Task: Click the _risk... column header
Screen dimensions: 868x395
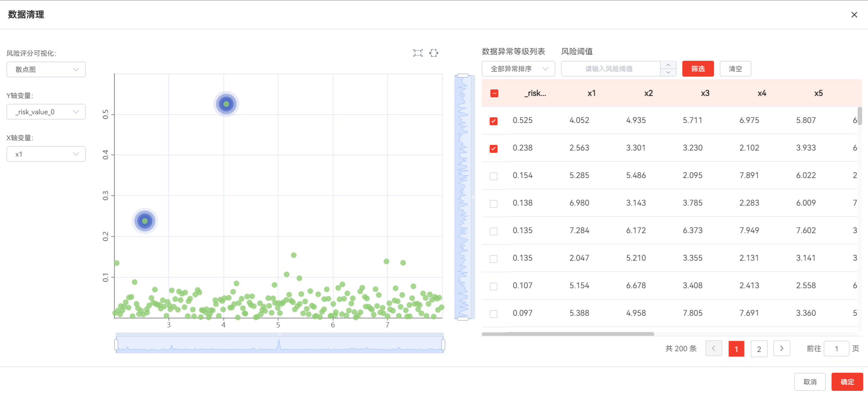Action: (x=535, y=93)
